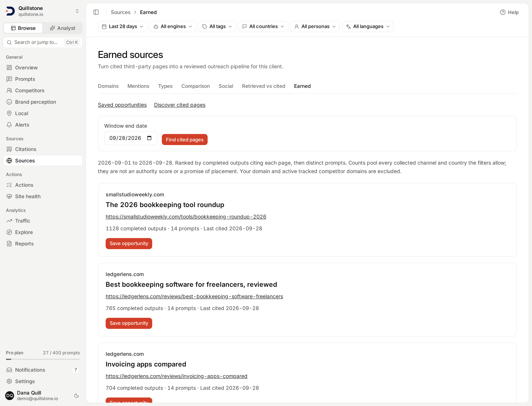This screenshot has width=532, height=406.
Task: Open the All personas filter
Action: click(315, 26)
